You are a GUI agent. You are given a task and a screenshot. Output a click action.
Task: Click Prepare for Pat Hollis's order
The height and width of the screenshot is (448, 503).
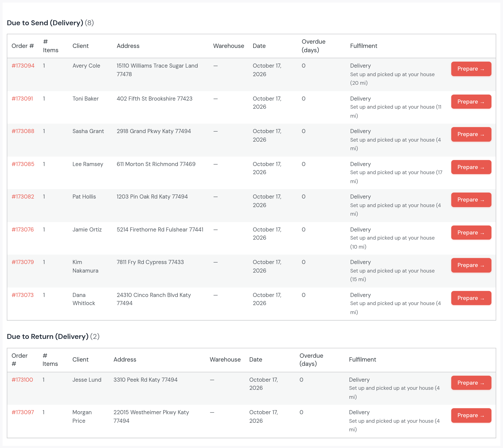pos(471,200)
